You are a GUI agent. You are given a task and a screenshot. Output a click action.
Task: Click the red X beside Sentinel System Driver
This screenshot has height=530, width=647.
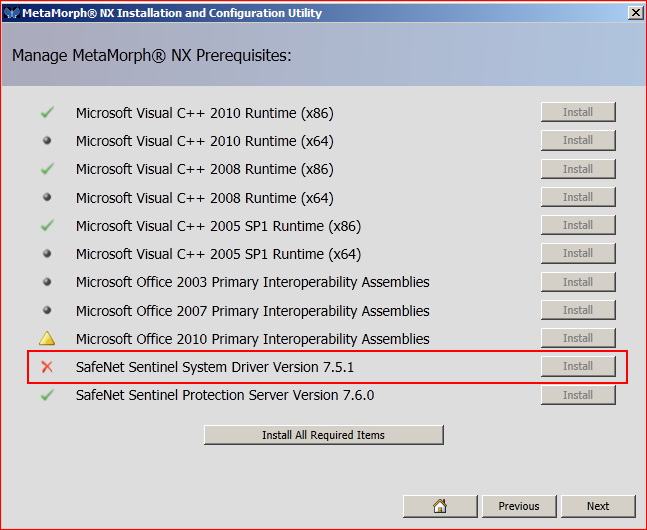click(46, 367)
